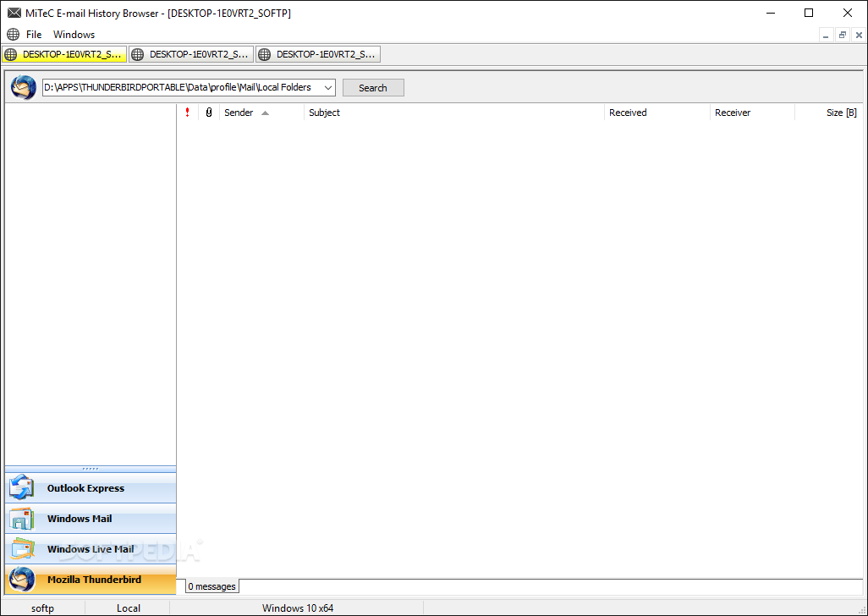The image size is (868, 616).
Task: Click the Windows Mail icon
Action: [22, 519]
